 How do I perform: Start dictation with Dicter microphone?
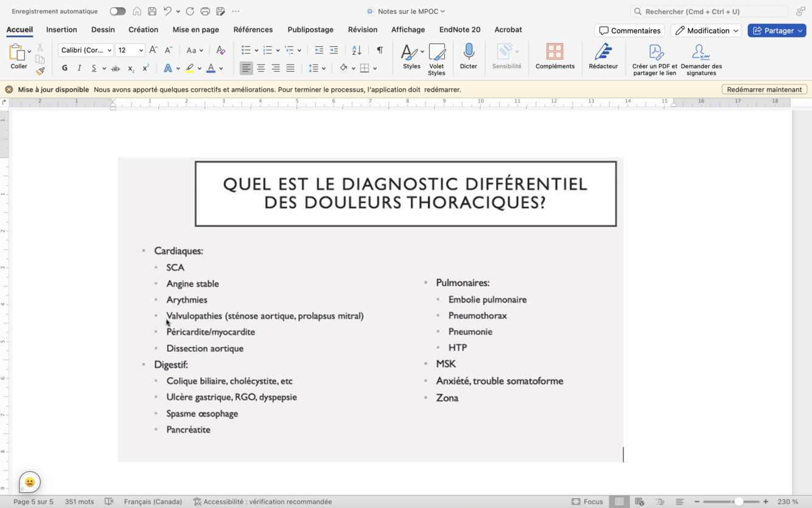pyautogui.click(x=469, y=56)
